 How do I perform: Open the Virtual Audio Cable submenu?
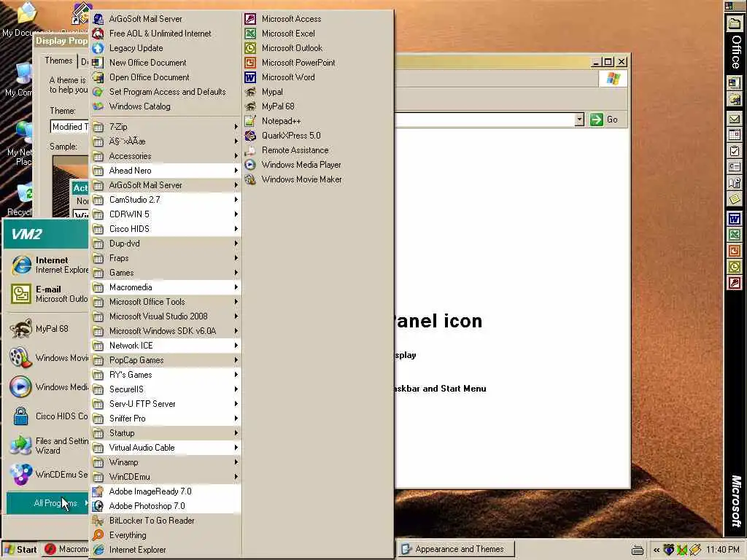click(166, 448)
